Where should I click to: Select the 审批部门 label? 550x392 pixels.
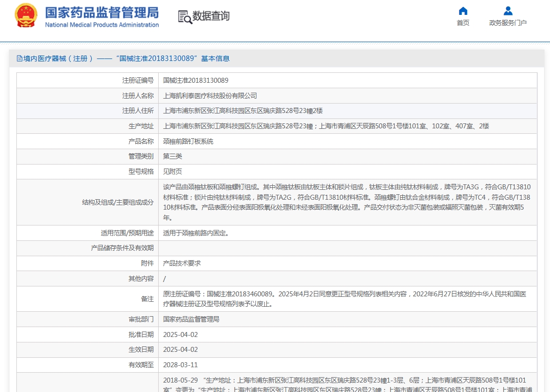(141, 319)
